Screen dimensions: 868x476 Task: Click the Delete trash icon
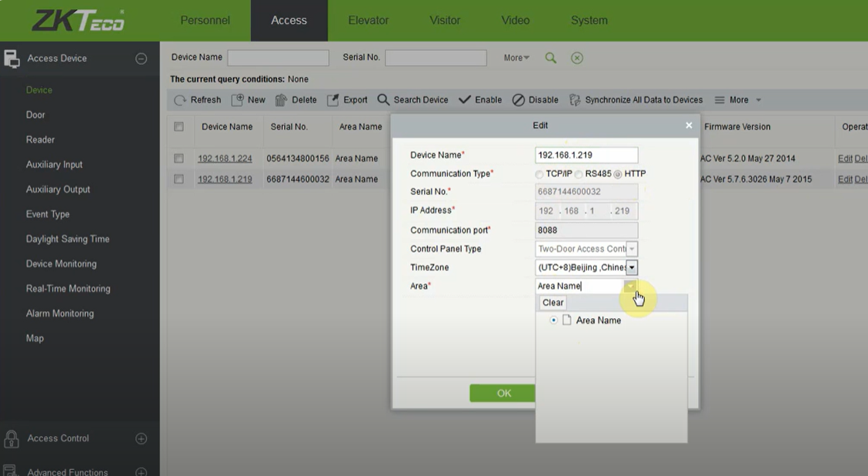pos(281,99)
